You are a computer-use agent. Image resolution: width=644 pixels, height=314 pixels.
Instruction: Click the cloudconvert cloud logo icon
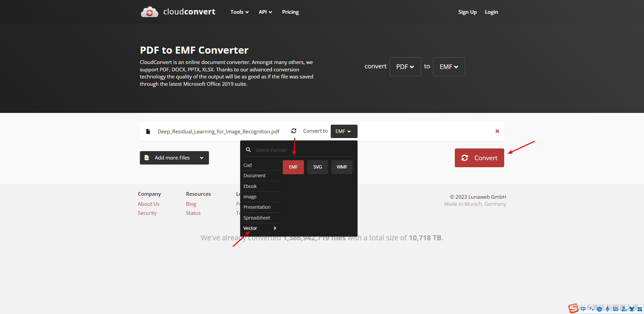149,12
